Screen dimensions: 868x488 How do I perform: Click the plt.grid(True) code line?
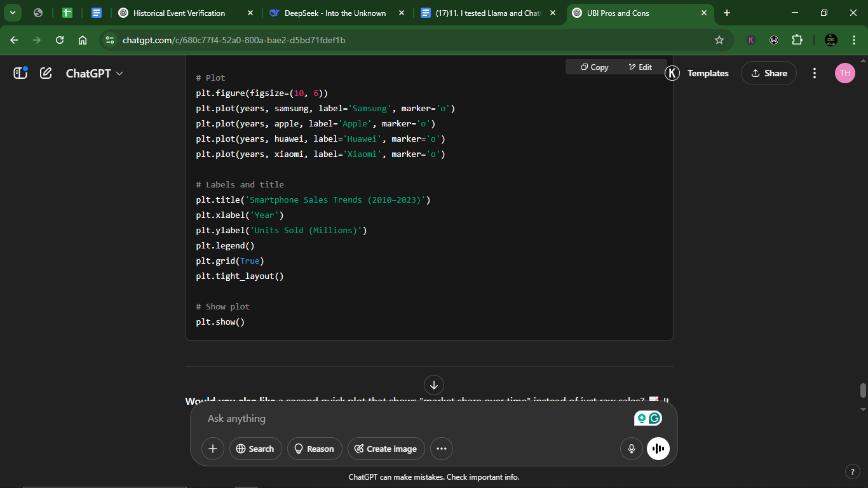pos(230,261)
